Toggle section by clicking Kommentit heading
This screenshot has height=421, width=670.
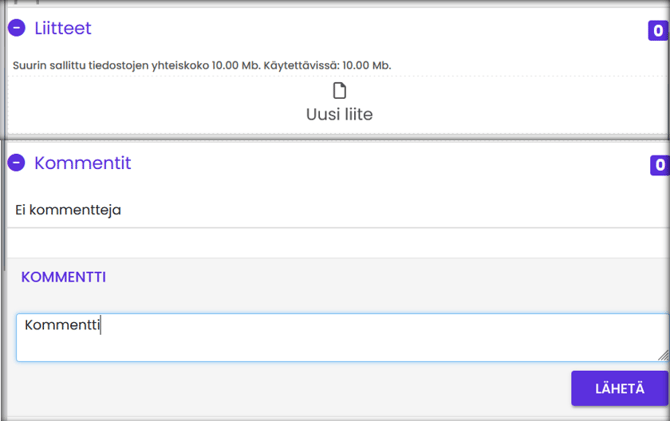(82, 163)
